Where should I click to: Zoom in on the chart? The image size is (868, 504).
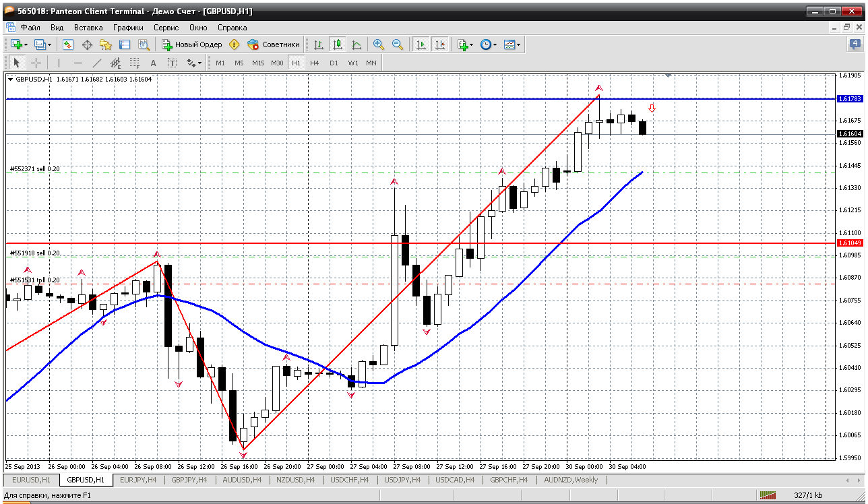coord(379,44)
